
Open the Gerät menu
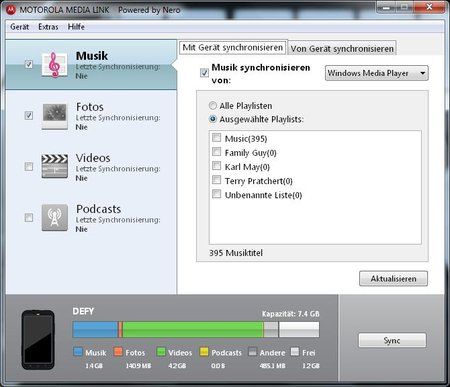[x=19, y=27]
